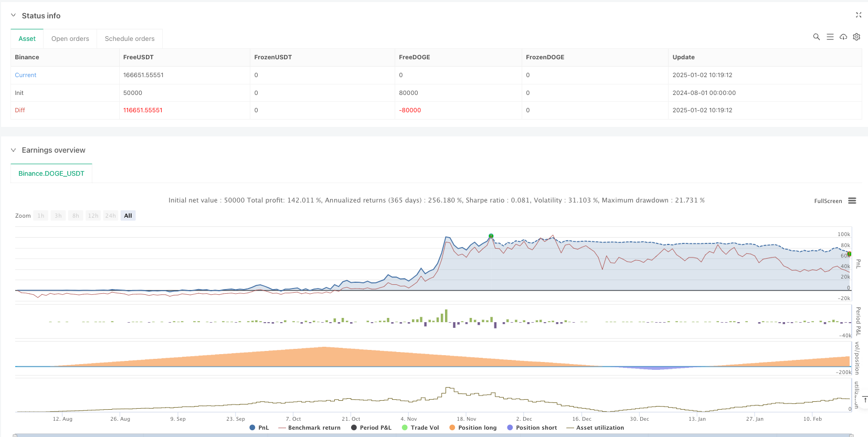Collapse the Earnings overview section
This screenshot has width=868, height=437.
click(x=14, y=150)
